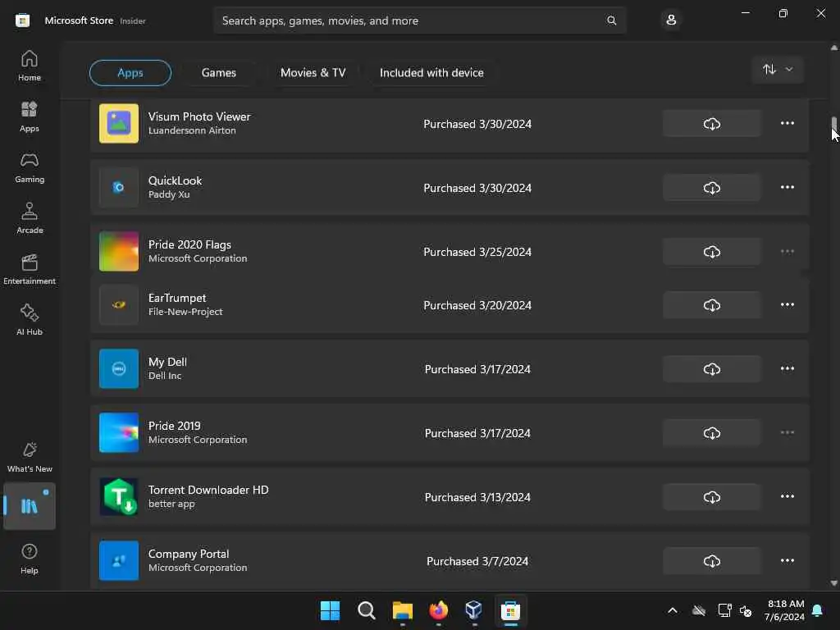Click the scroll up arrow
The width and height of the screenshot is (840, 630).
(x=834, y=48)
